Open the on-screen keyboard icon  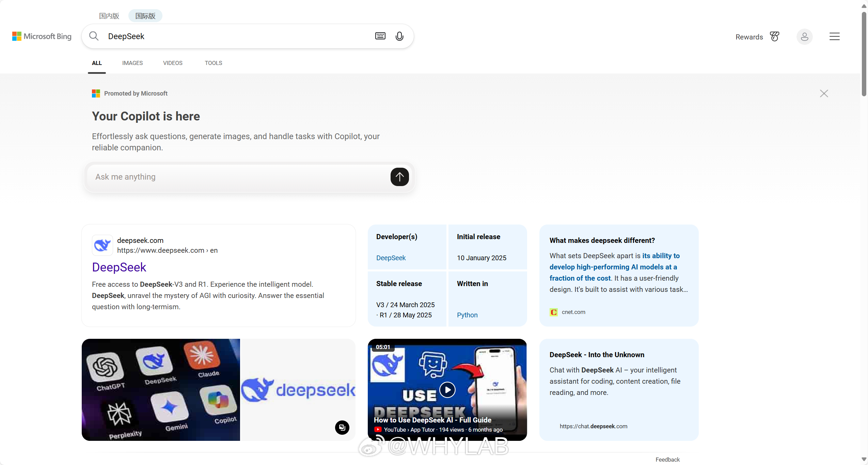pyautogui.click(x=380, y=36)
